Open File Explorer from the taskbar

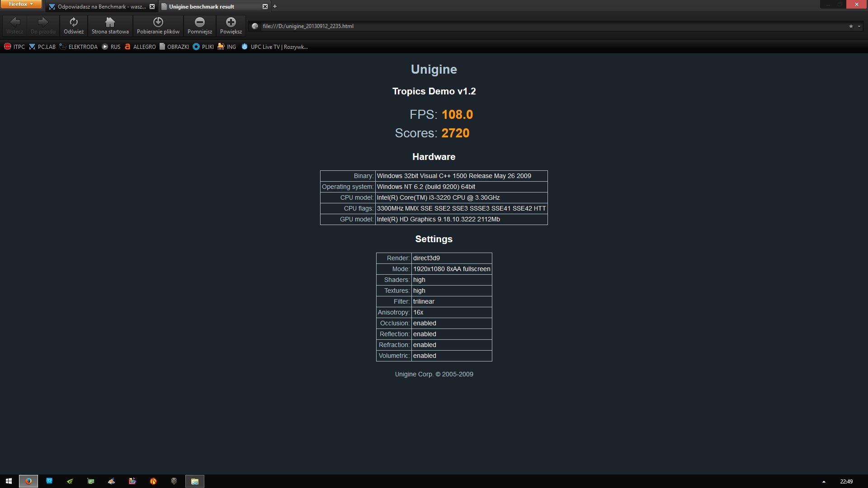[x=195, y=481]
